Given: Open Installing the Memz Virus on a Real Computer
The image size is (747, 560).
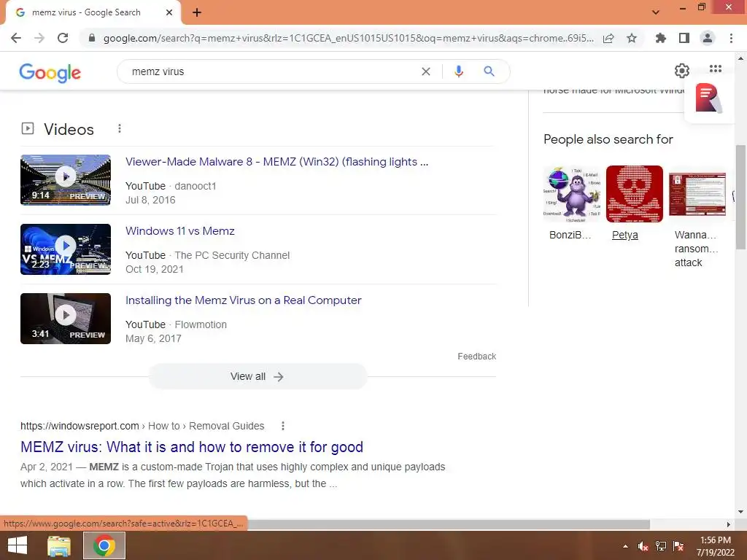Looking at the screenshot, I should point(244,300).
